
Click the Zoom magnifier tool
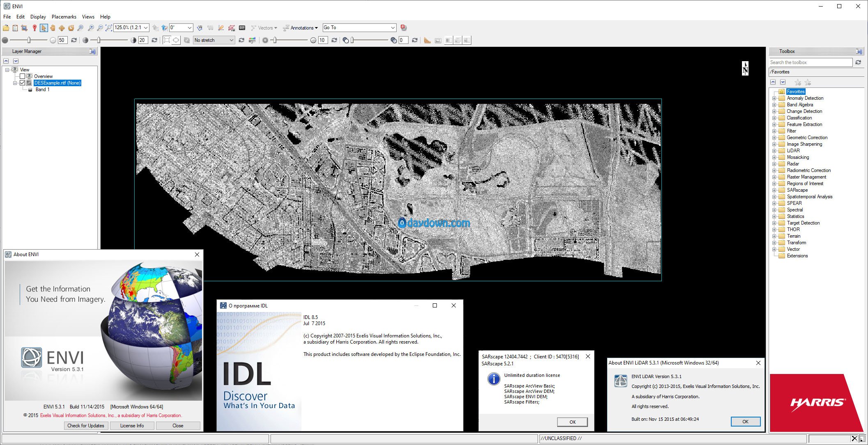(x=80, y=28)
